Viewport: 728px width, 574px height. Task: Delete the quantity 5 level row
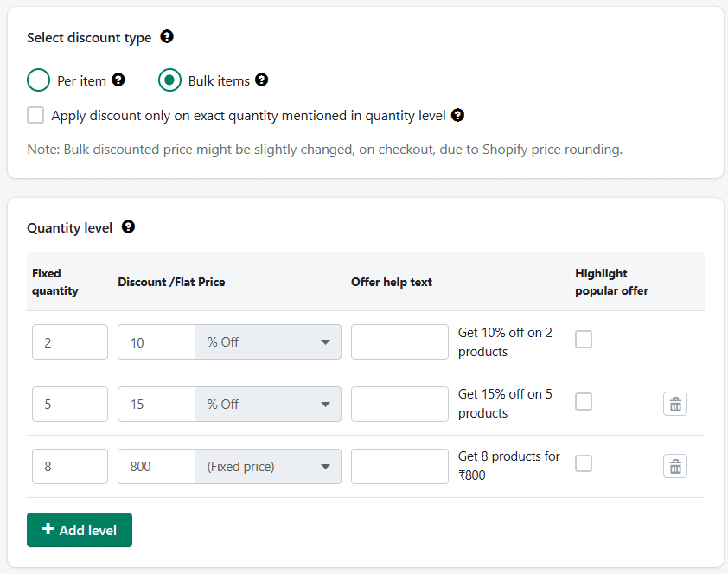click(675, 404)
